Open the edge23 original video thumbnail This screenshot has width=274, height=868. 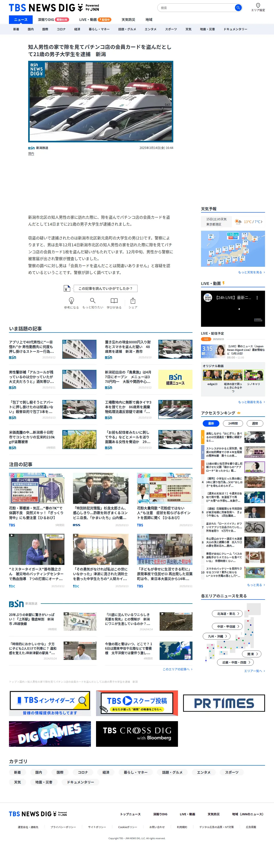[x=212, y=375]
